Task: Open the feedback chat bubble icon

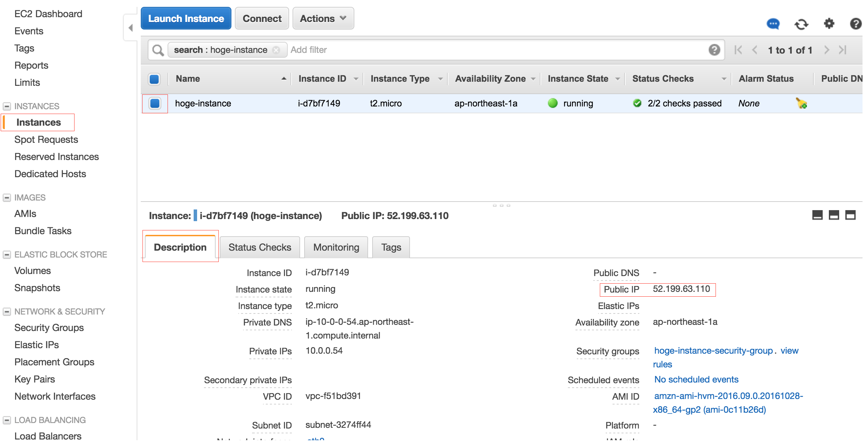Action: coord(773,24)
